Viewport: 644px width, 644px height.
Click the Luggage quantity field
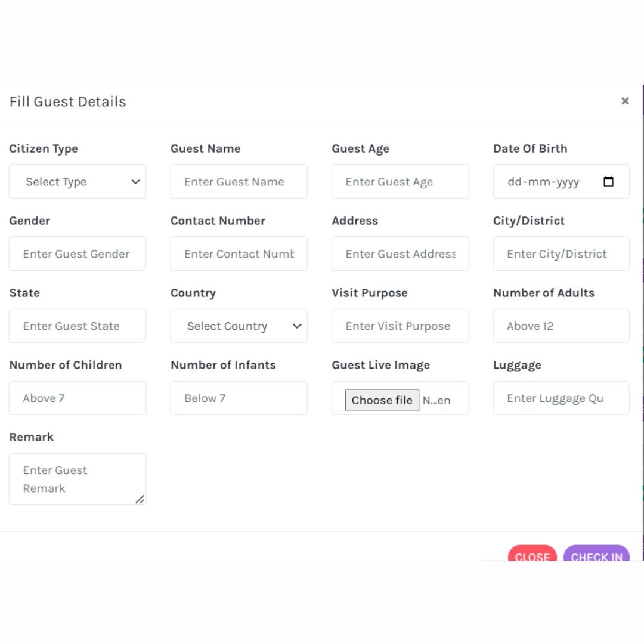(x=561, y=398)
